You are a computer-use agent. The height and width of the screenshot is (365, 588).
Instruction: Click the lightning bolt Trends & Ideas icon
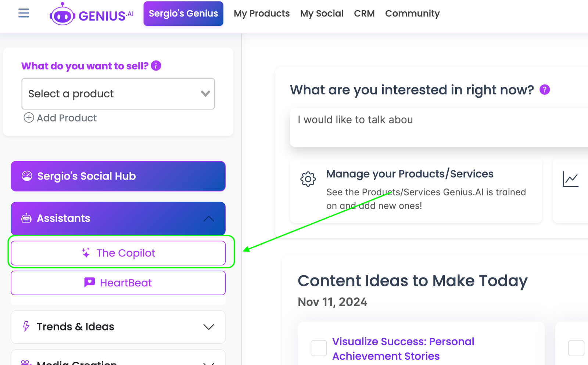coord(26,326)
